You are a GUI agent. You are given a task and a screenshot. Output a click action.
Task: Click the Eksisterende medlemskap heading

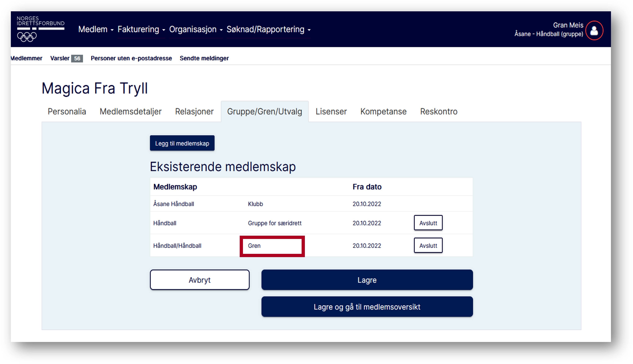(223, 167)
